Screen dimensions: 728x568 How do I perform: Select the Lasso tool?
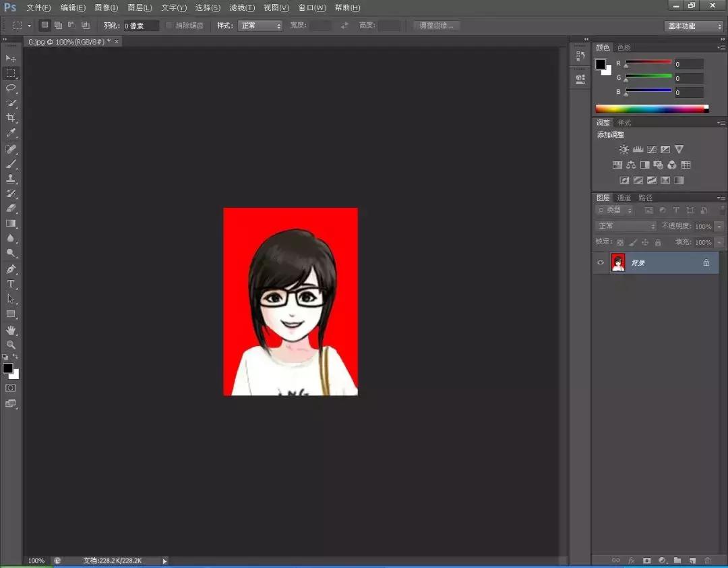[x=11, y=88]
